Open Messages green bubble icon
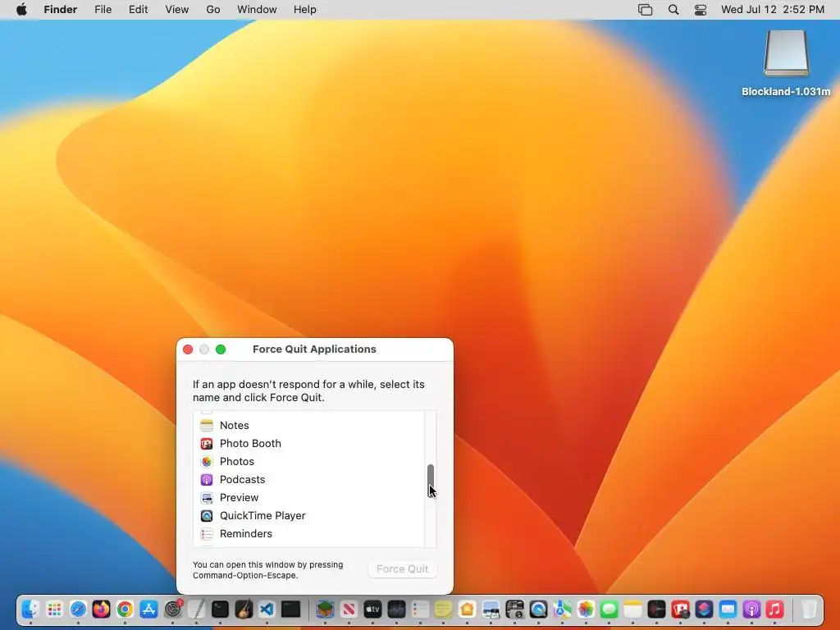 609,609
